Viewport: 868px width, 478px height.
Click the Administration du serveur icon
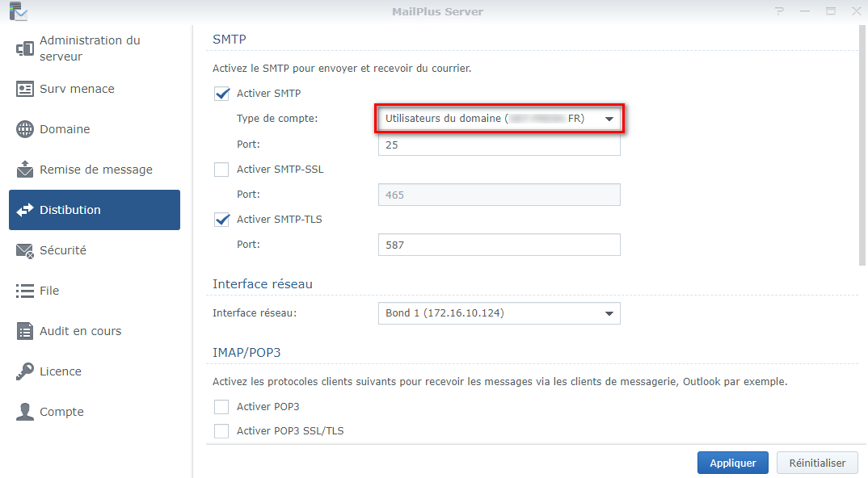point(24,48)
